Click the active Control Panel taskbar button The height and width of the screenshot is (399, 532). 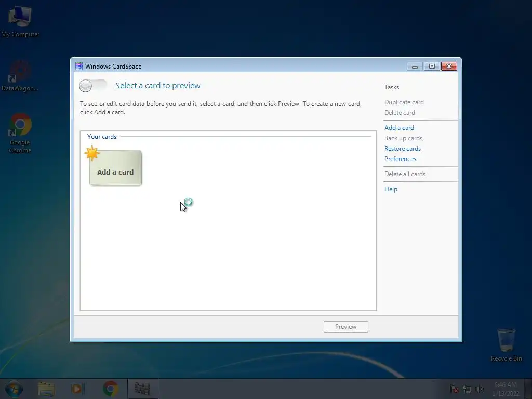point(142,389)
